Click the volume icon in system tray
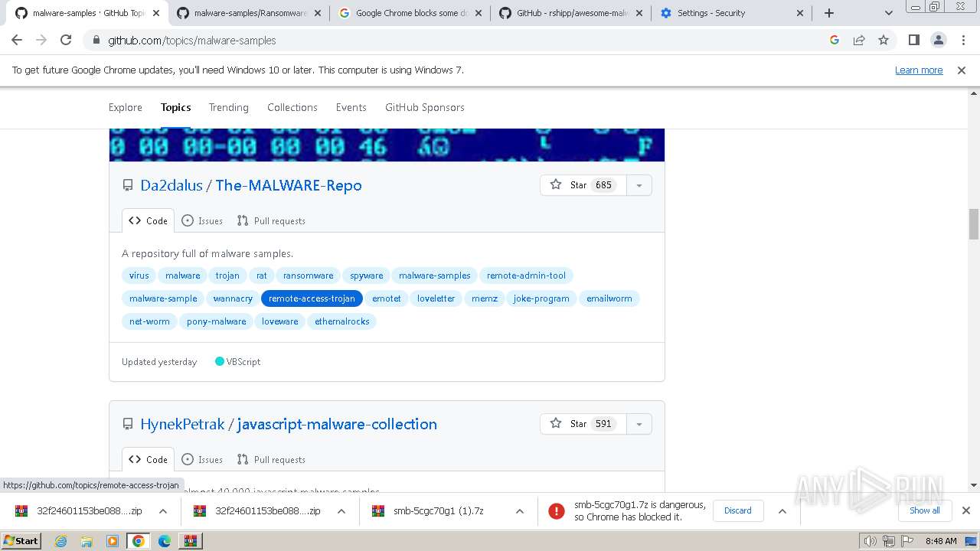980x551 pixels. pos(871,541)
